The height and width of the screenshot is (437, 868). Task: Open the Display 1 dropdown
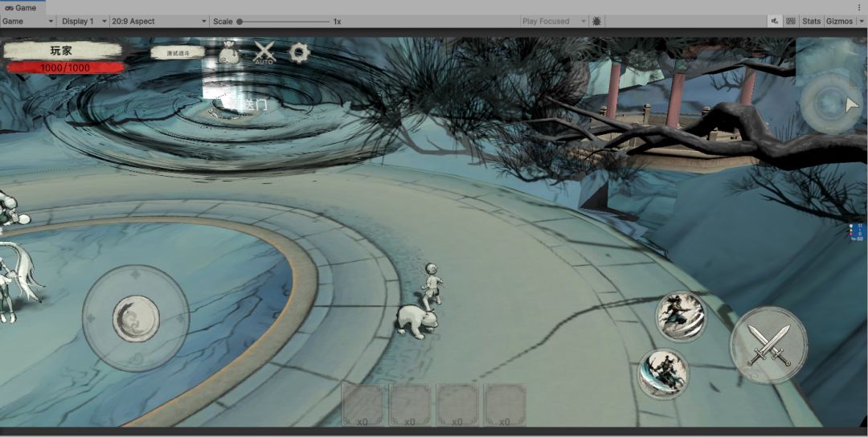pos(84,21)
